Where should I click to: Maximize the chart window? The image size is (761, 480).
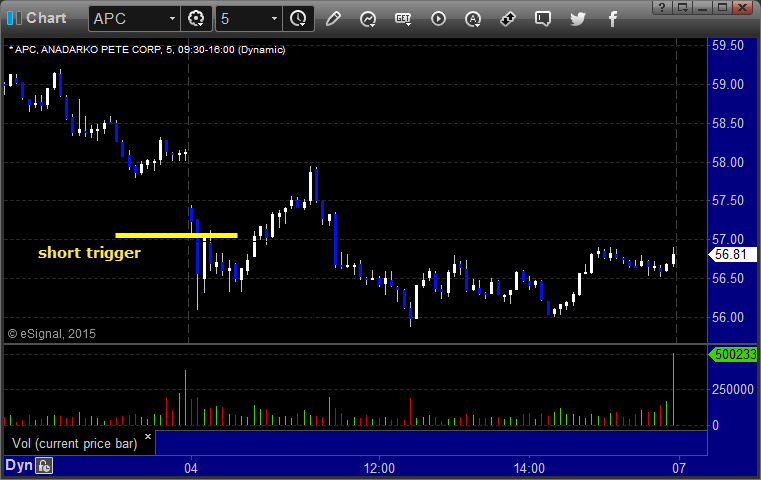722,7
